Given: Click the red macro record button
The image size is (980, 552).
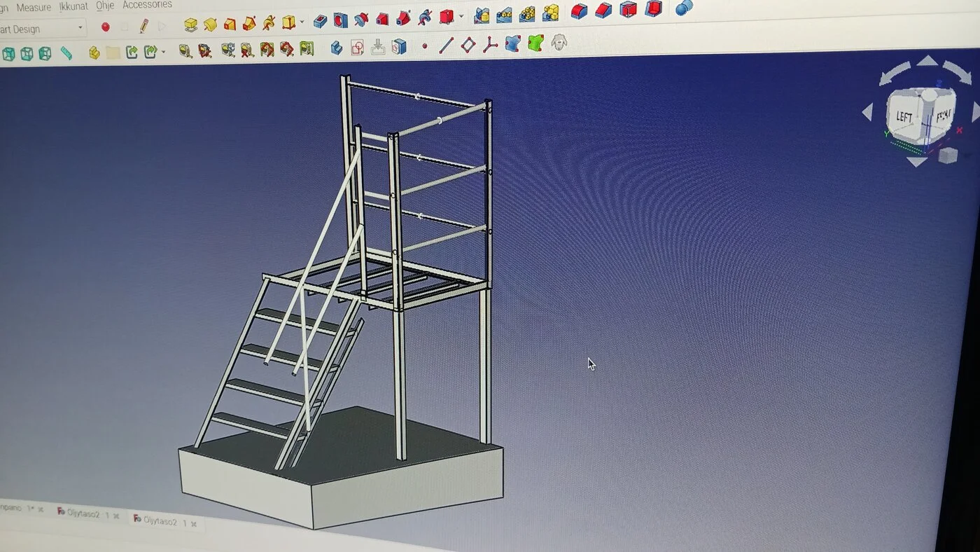Looking at the screenshot, I should click(x=105, y=27).
